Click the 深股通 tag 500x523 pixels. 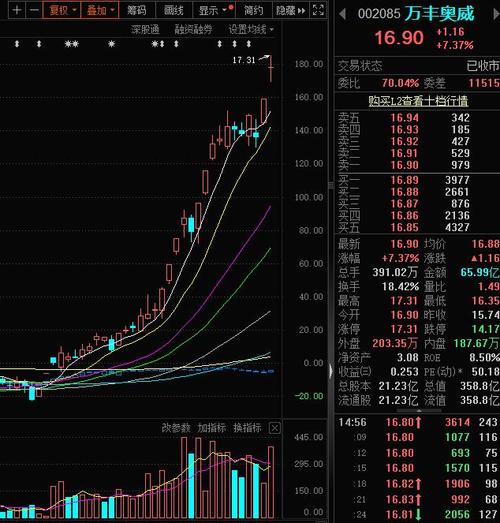[145, 30]
